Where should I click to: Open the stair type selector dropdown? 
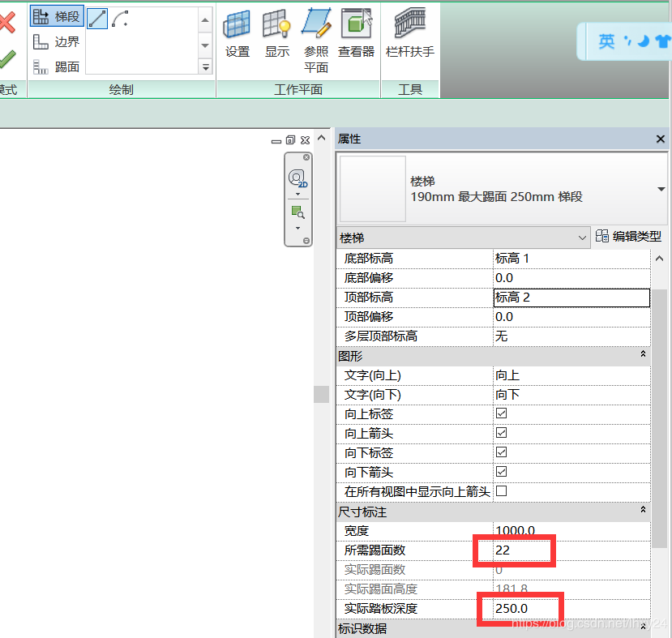[661, 189]
